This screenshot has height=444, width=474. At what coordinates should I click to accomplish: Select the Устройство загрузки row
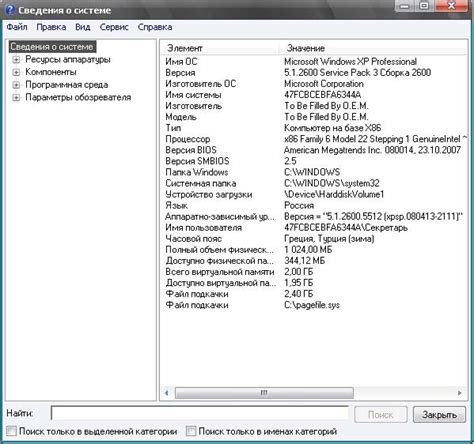click(x=314, y=194)
